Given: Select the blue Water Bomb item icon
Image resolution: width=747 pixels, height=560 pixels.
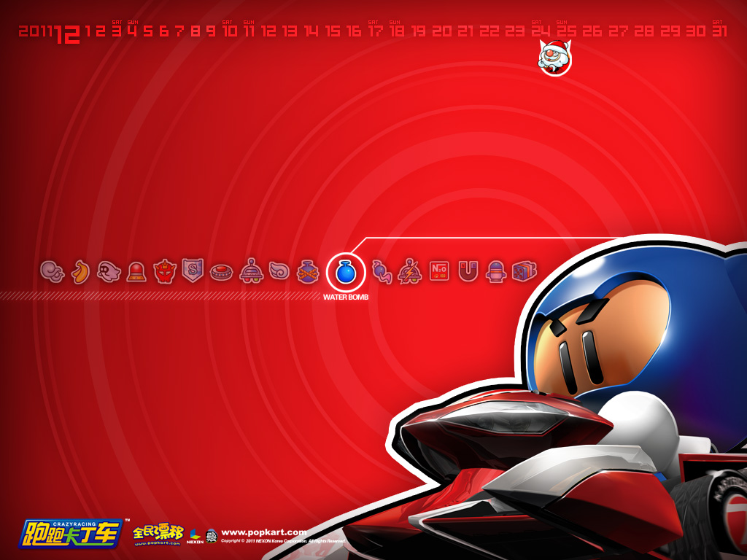Looking at the screenshot, I should tap(346, 272).
